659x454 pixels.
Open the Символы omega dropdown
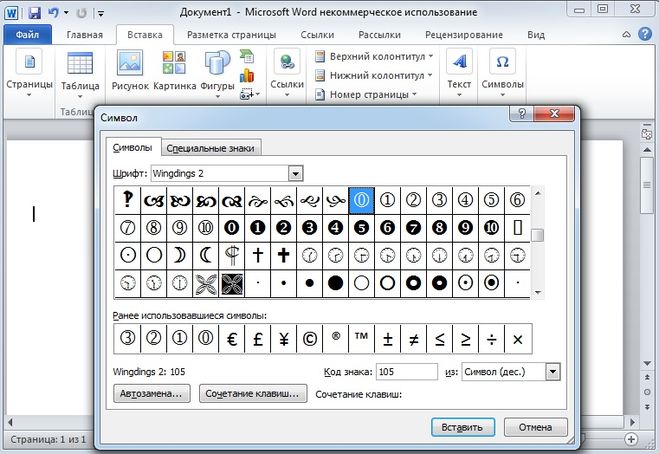click(503, 72)
